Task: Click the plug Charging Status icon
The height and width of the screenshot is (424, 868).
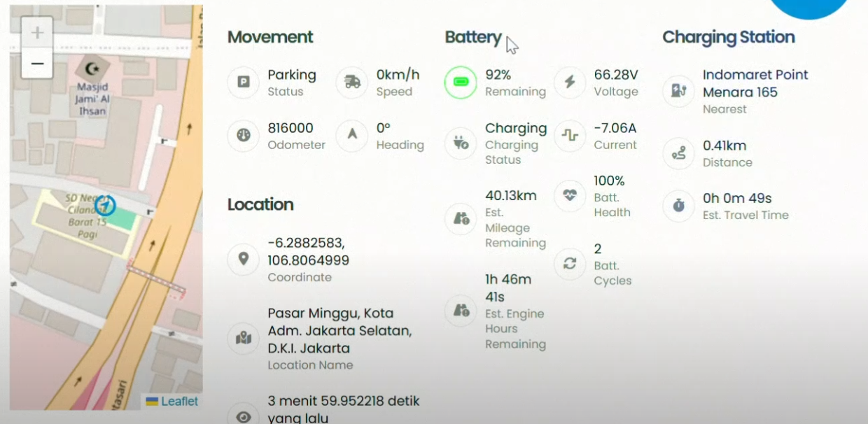Action: point(461,143)
